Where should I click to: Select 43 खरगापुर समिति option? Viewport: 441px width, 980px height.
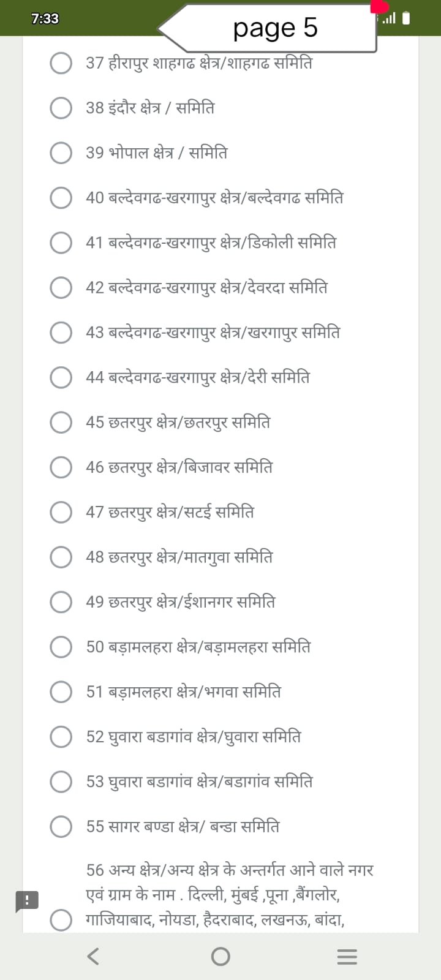61,333
